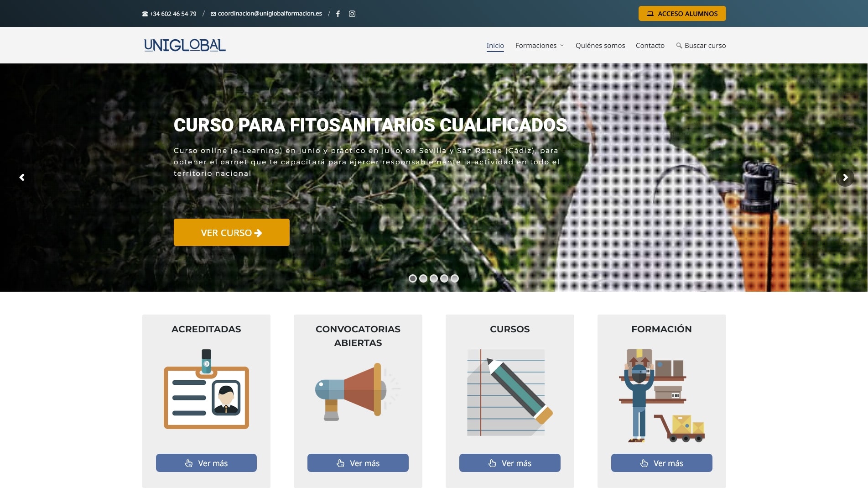The height and width of the screenshot is (493, 868).
Task: Click the Convocatorias Abiertas card title
Action: [x=358, y=336]
